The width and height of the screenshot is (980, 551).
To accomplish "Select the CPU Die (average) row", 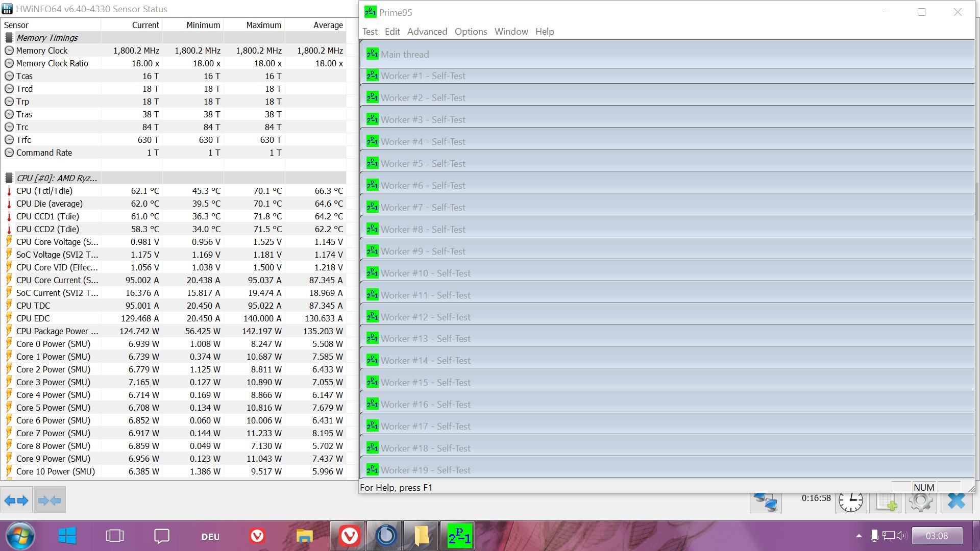I will coord(174,204).
